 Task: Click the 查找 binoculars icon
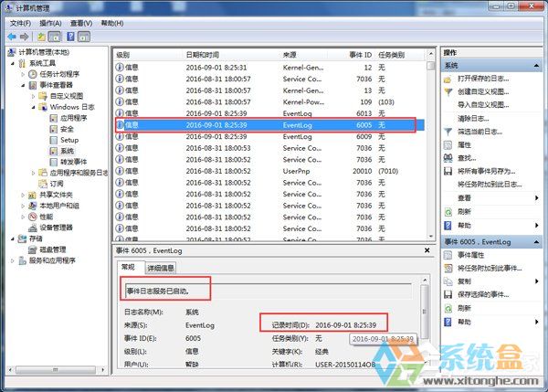(448, 158)
